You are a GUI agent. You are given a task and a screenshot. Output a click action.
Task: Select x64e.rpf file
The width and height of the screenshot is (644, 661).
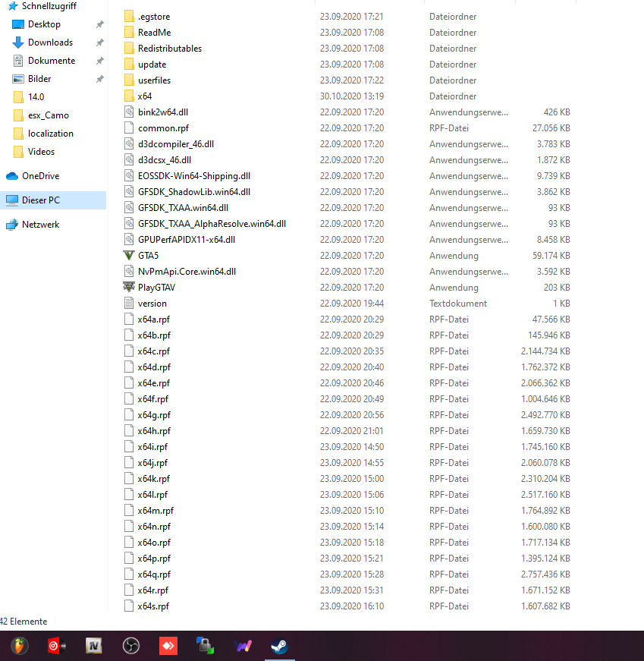tap(153, 383)
